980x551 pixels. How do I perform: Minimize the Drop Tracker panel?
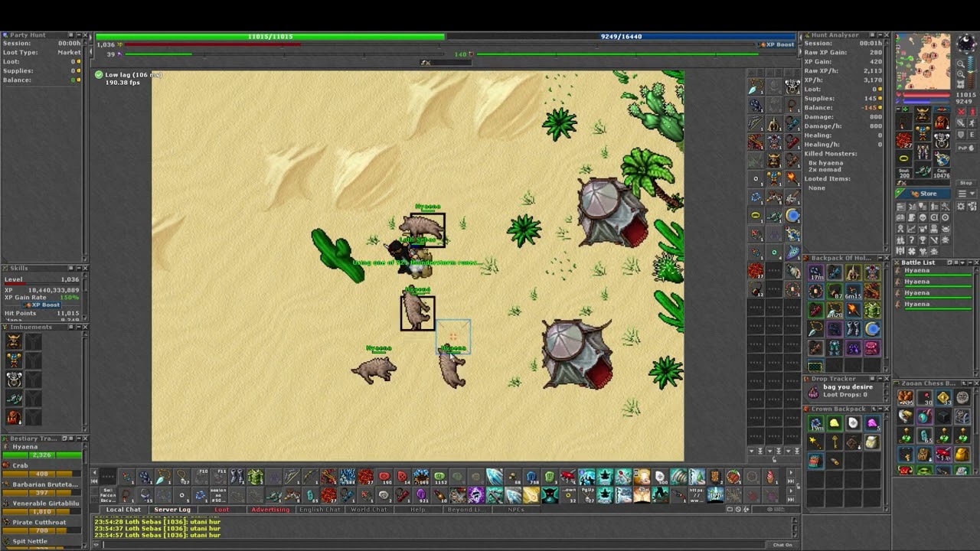pos(880,379)
